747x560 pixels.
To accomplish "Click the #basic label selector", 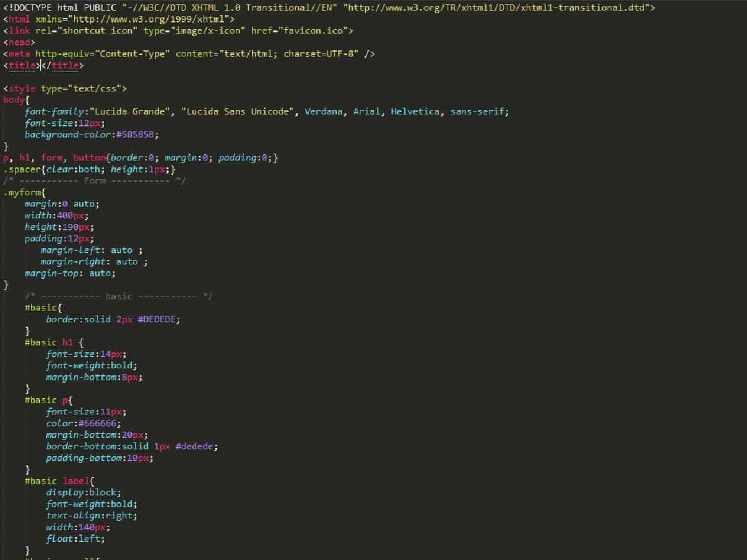I will [57, 481].
